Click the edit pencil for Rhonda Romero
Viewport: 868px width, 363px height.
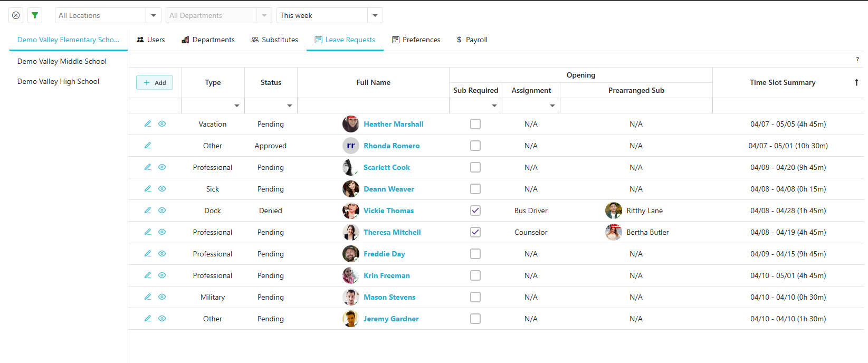pyautogui.click(x=148, y=146)
